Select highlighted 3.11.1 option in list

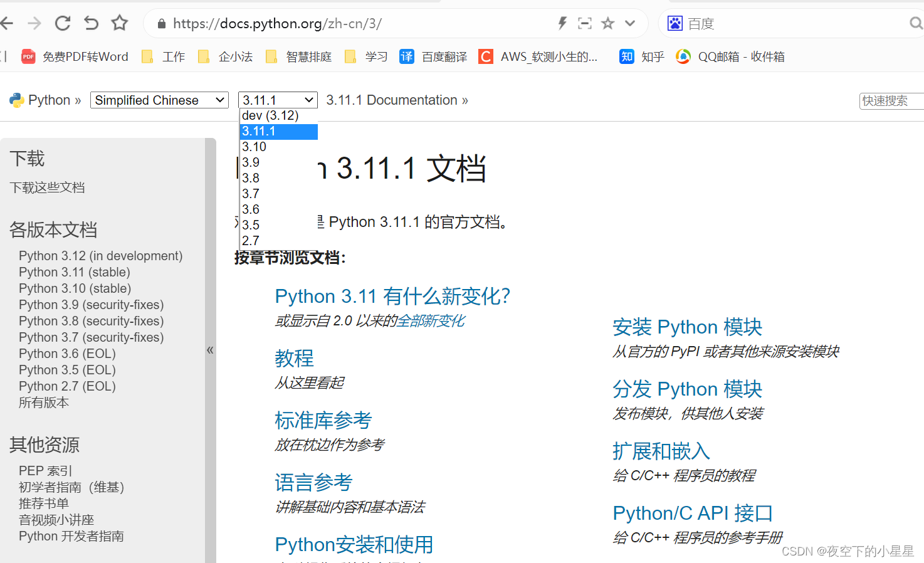click(x=279, y=132)
